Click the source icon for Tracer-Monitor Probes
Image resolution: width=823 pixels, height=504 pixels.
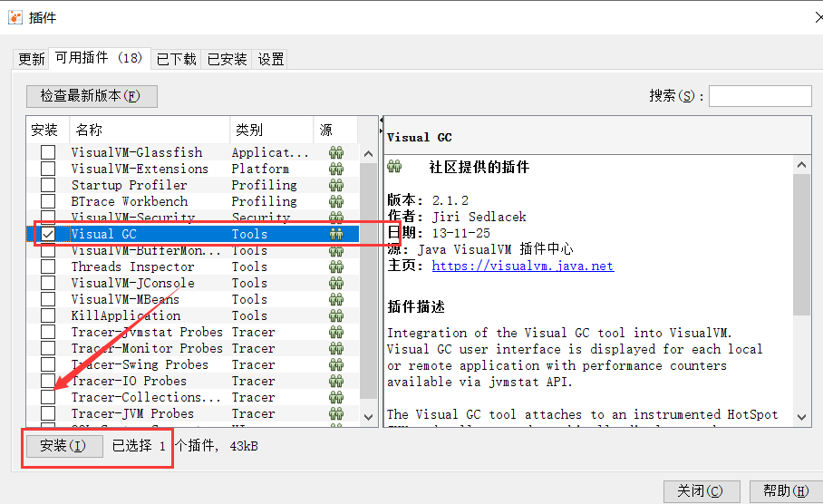pos(336,348)
